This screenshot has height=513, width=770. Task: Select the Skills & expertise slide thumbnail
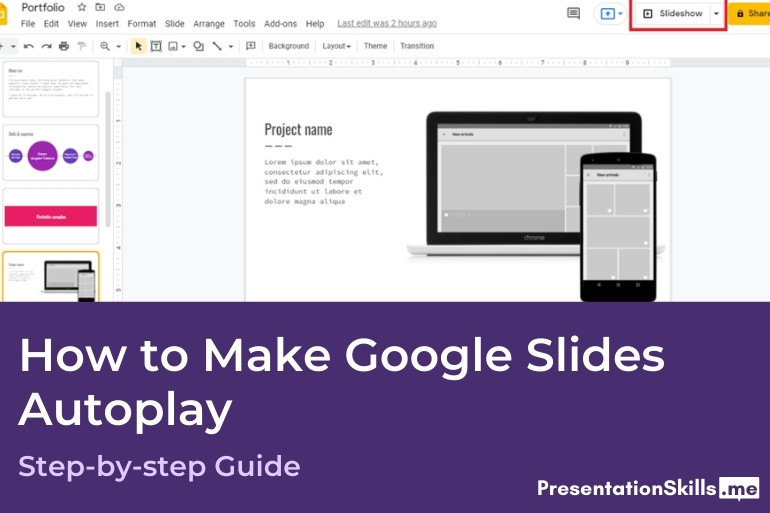51,153
